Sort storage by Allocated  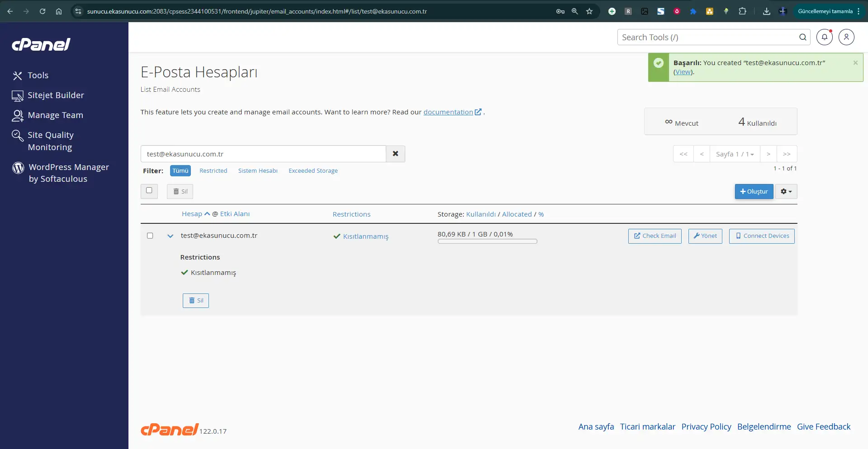click(x=517, y=214)
